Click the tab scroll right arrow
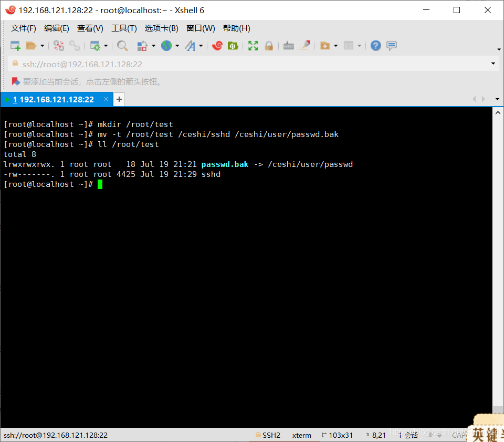This screenshot has width=504, height=442. [484, 99]
